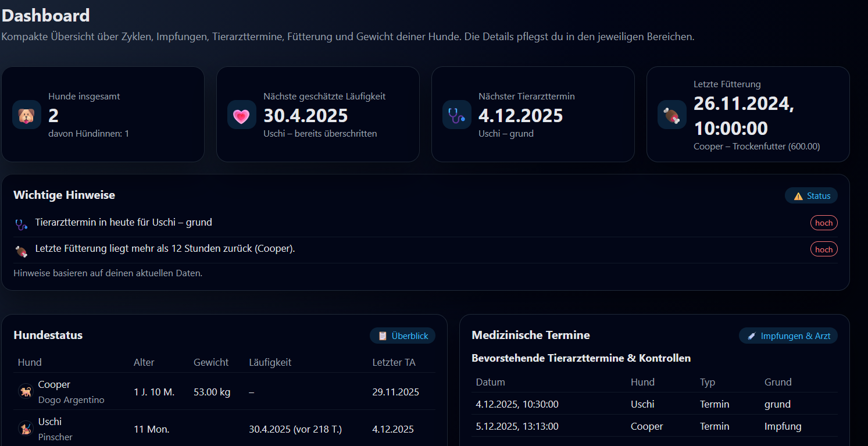The image size is (868, 446).
Task: Click the warning triangle in the Status badge
Action: tap(797, 195)
